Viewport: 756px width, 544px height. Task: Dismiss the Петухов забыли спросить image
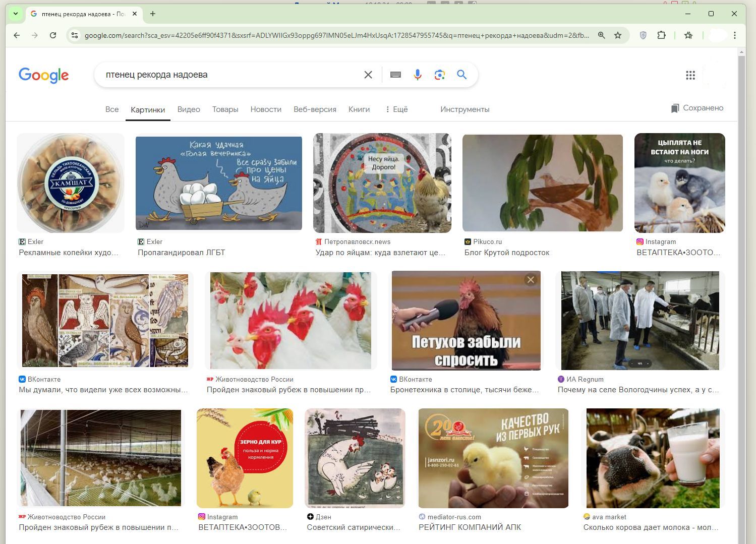[531, 280]
